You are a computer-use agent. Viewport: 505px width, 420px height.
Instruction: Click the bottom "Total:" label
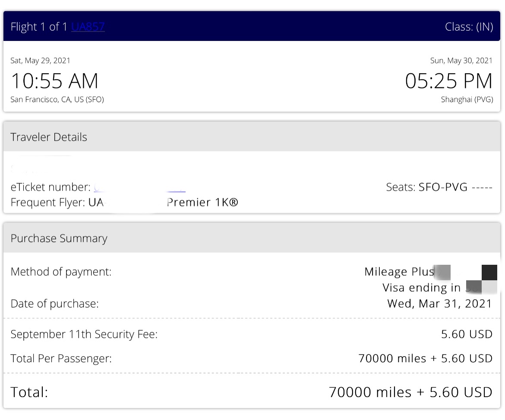click(x=29, y=392)
